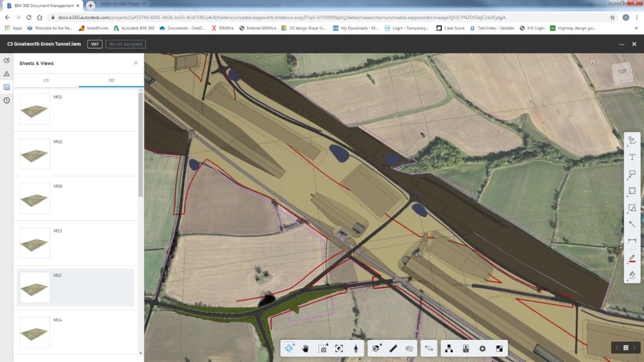The height and width of the screenshot is (362, 644).
Task: Select the M14 view
Action: tap(75, 332)
